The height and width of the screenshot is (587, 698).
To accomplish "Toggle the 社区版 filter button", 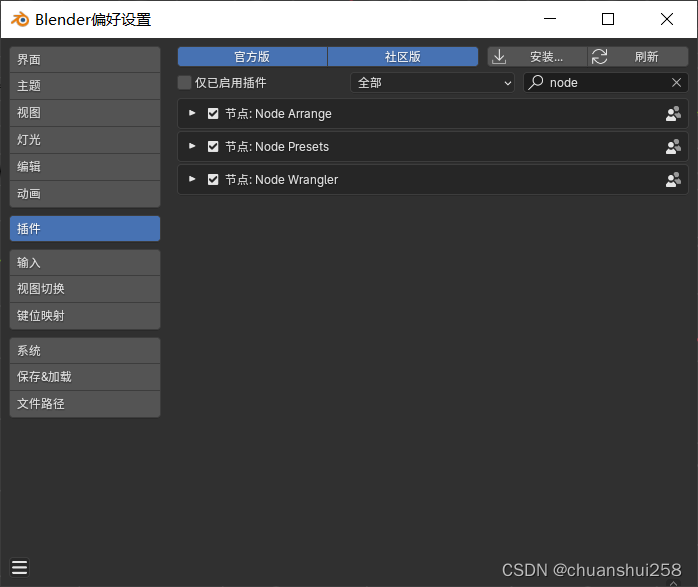I will point(403,57).
